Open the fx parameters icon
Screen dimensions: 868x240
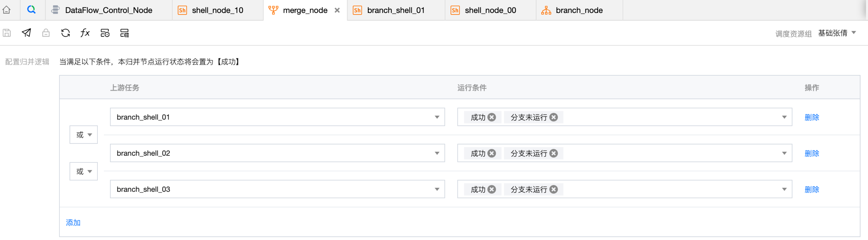coord(85,33)
